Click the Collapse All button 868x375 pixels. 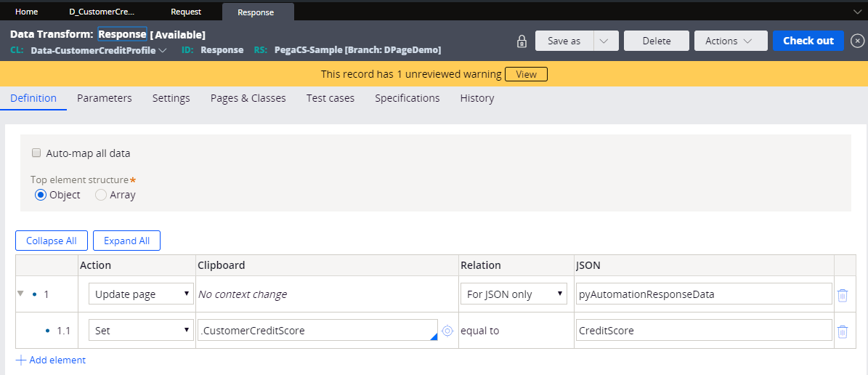(x=52, y=241)
